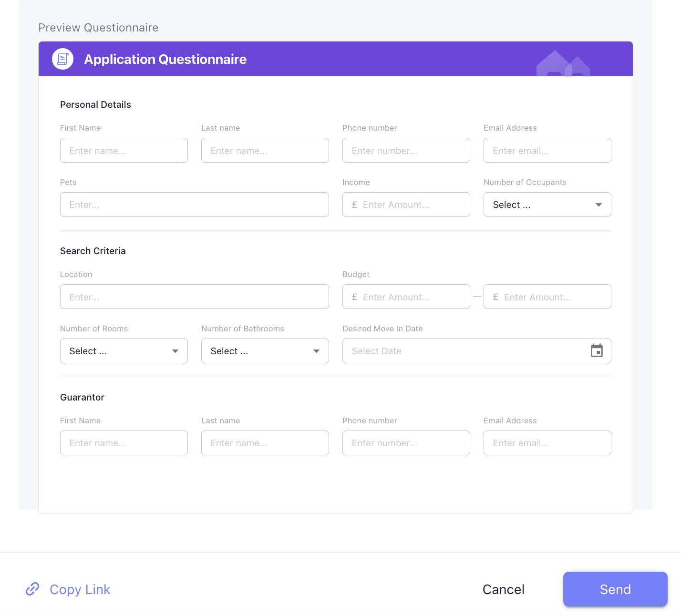
Task: Click the Search Criteria section heading
Action: coord(93,251)
